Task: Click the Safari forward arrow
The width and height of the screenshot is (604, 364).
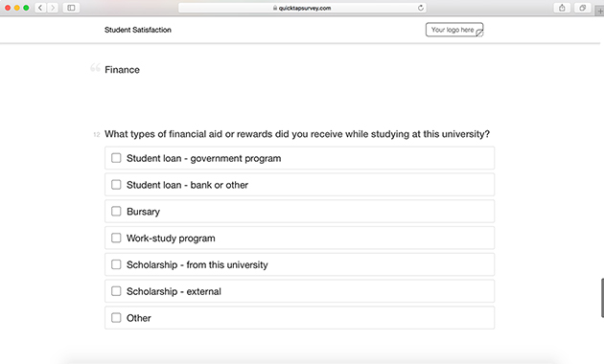Action: [53, 8]
